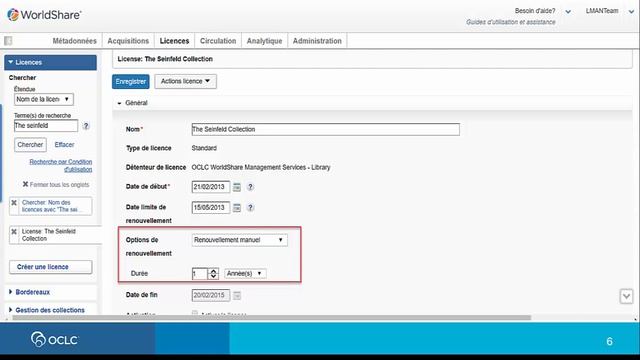This screenshot has width=640, height=360.
Task: Click the scroll-down arrow box at right
Action: click(x=626, y=296)
